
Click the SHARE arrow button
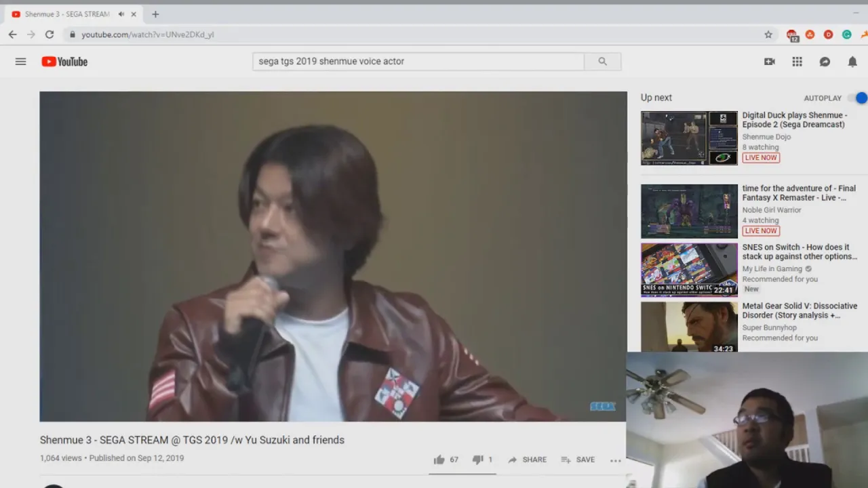pos(527,460)
